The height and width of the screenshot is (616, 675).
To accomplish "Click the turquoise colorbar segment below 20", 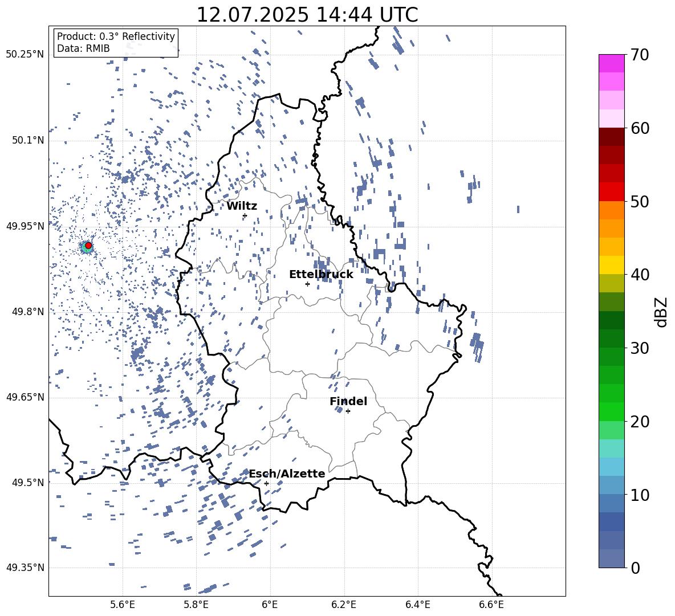I will [611, 448].
